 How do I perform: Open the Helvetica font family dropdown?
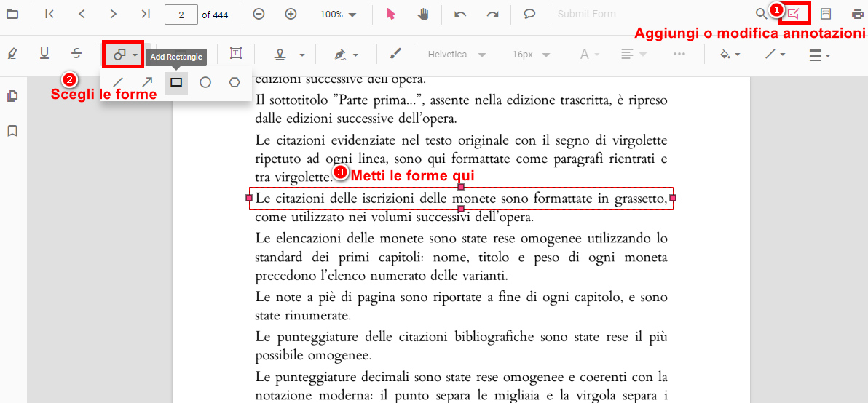(457, 54)
